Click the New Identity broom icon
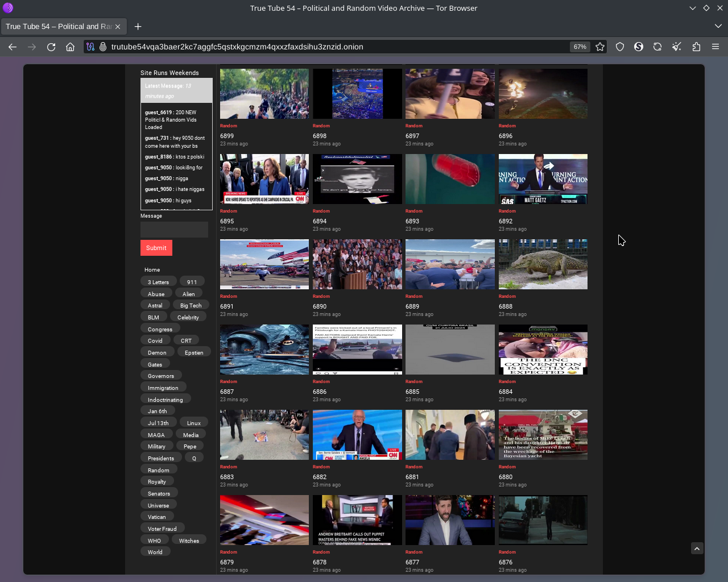This screenshot has height=582, width=728. [x=677, y=47]
